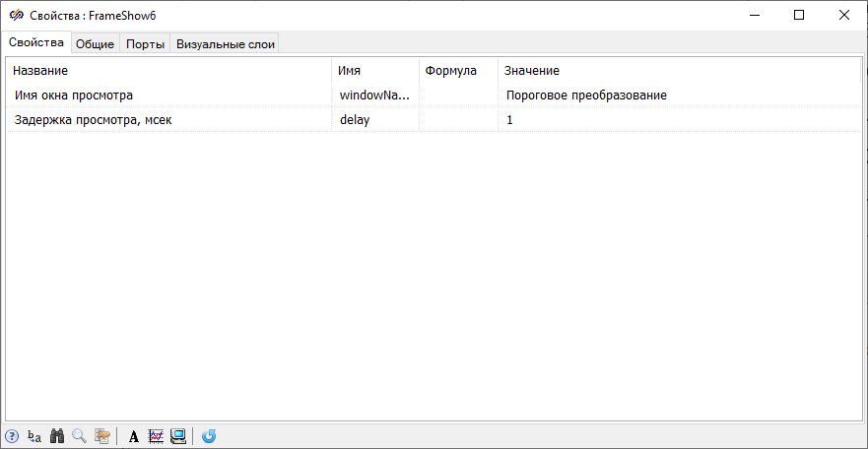The height and width of the screenshot is (449, 868).
Task: Click the computer monitor icon
Action: coord(178,436)
